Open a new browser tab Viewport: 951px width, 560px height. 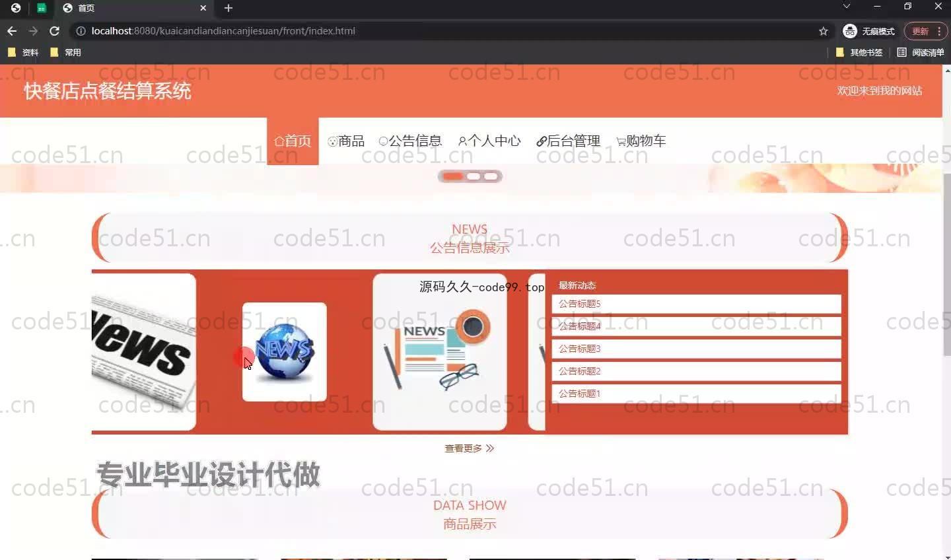coord(229,8)
